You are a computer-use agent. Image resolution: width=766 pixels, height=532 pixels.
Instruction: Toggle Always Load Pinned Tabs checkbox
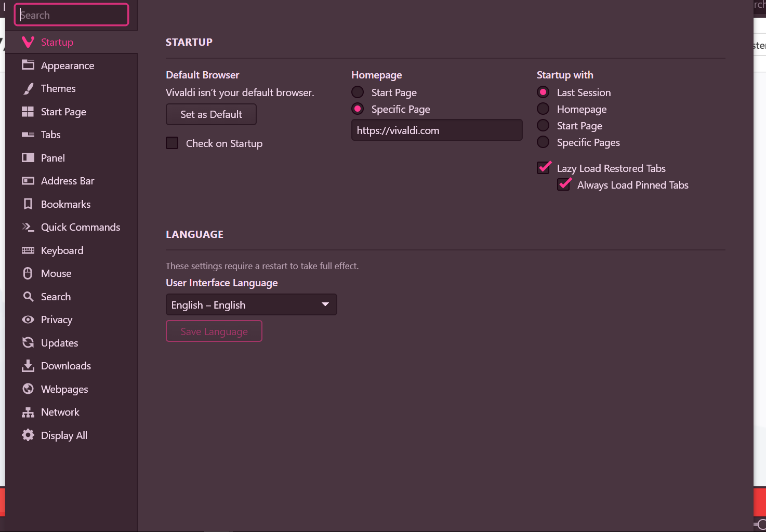coord(564,185)
